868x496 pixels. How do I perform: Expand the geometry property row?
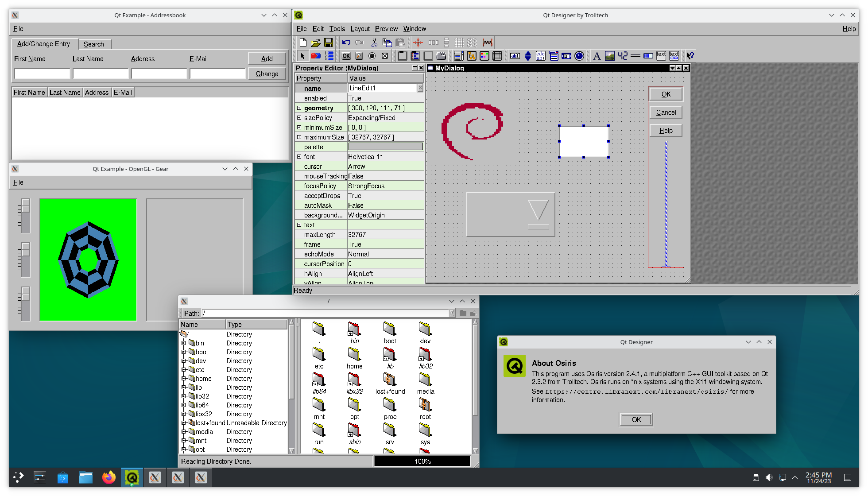299,108
